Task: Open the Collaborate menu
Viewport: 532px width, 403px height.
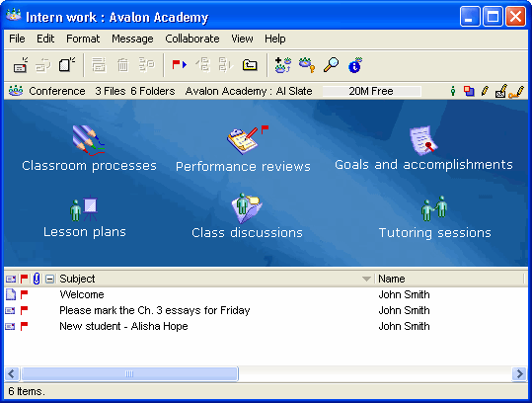Action: [x=192, y=39]
